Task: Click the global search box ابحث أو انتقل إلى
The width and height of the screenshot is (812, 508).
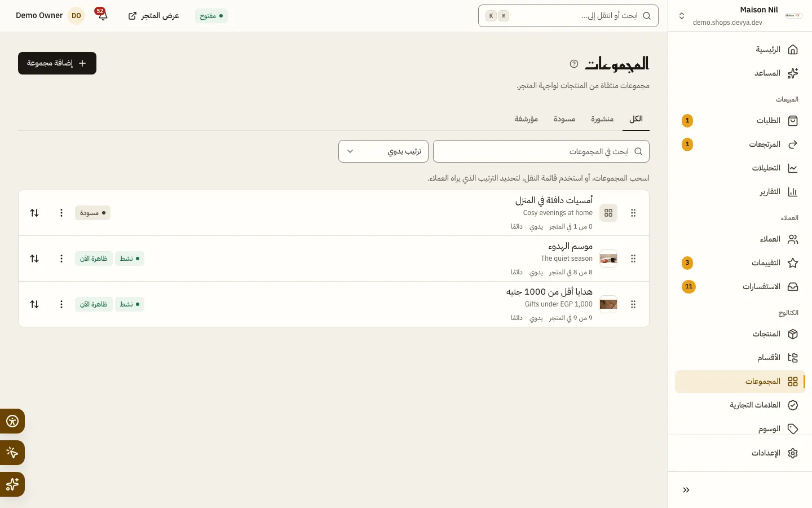Action: coord(568,16)
